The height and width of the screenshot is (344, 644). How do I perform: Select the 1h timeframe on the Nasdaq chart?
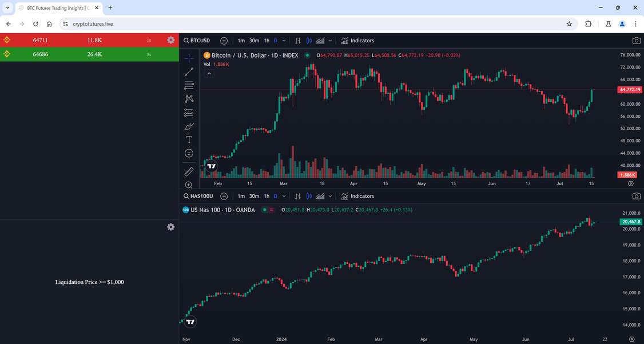point(266,196)
